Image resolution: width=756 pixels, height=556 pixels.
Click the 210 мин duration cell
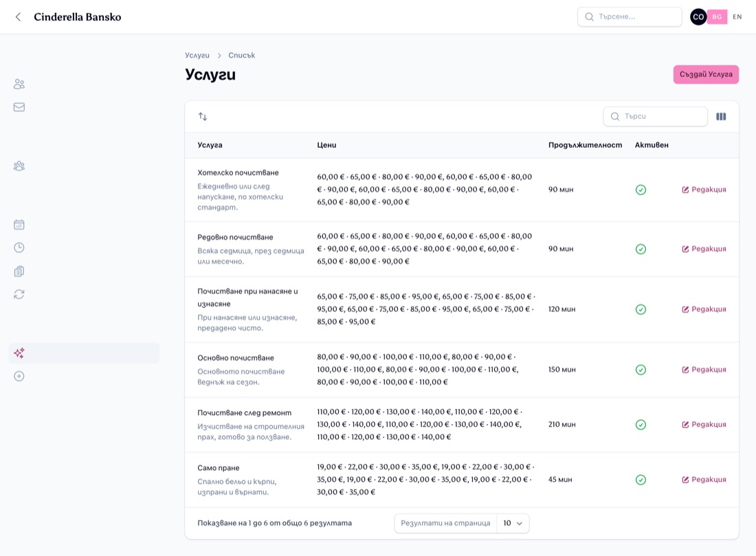(x=562, y=424)
